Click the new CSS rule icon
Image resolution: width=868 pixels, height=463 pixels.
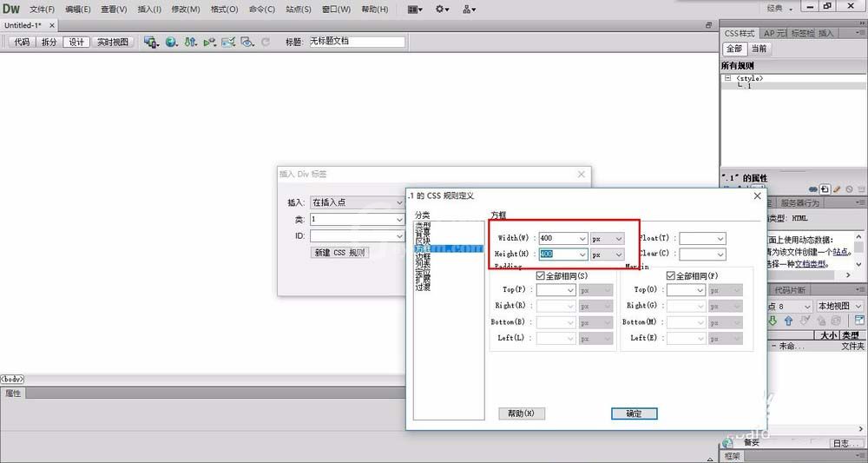825,189
